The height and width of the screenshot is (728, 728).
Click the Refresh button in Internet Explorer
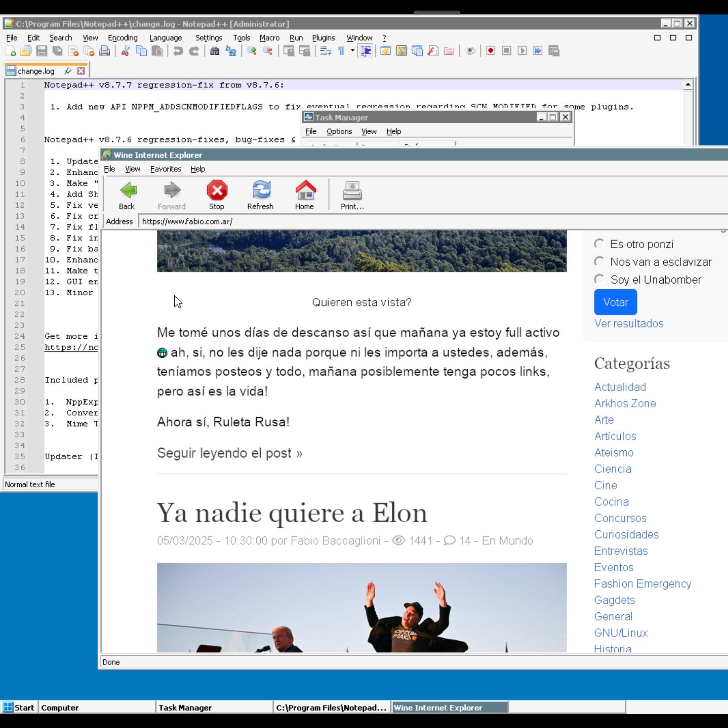pyautogui.click(x=261, y=195)
